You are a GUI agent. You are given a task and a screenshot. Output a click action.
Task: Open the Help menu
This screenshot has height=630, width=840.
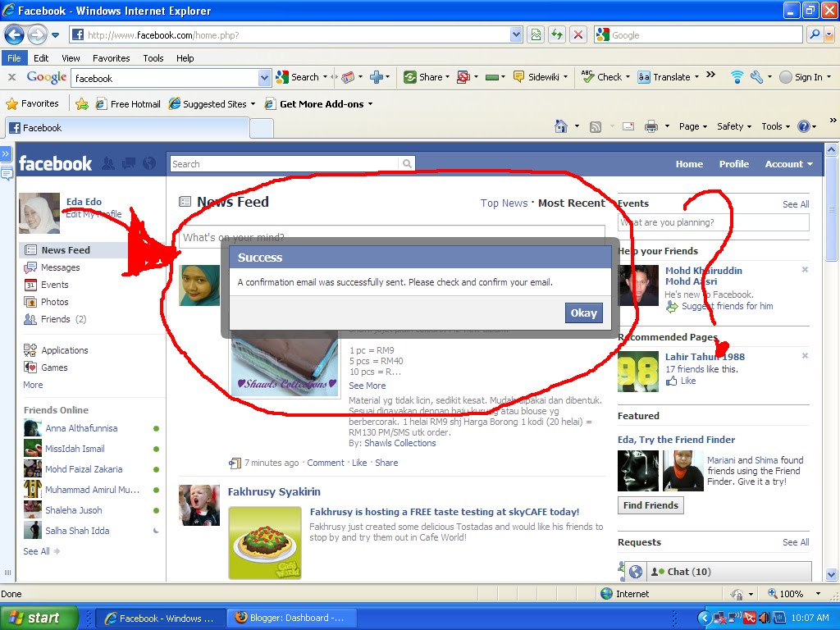pyautogui.click(x=185, y=58)
